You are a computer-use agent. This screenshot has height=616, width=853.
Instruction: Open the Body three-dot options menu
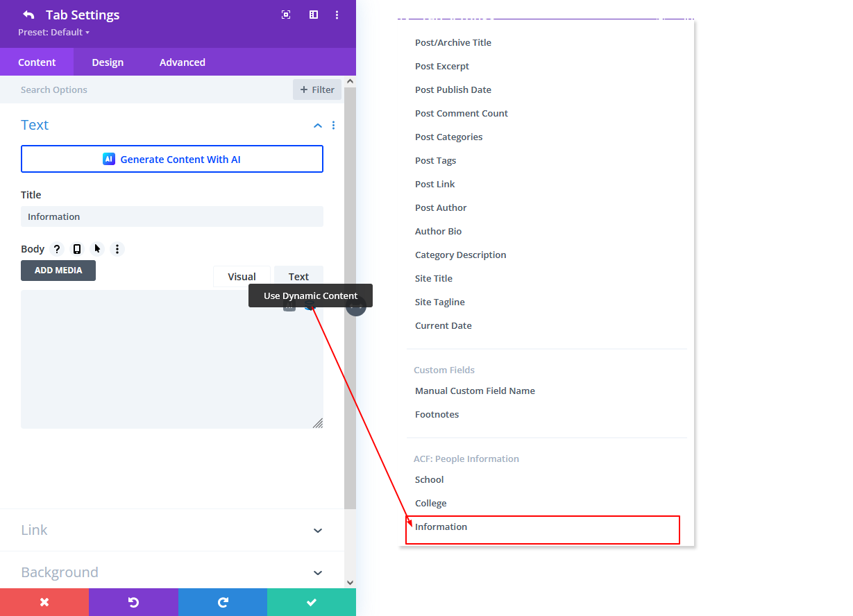(117, 248)
